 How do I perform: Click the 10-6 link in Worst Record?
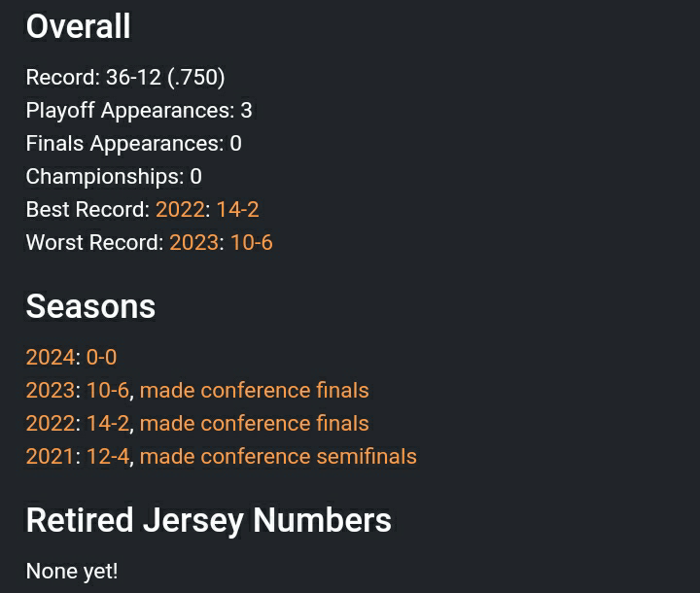(x=251, y=243)
